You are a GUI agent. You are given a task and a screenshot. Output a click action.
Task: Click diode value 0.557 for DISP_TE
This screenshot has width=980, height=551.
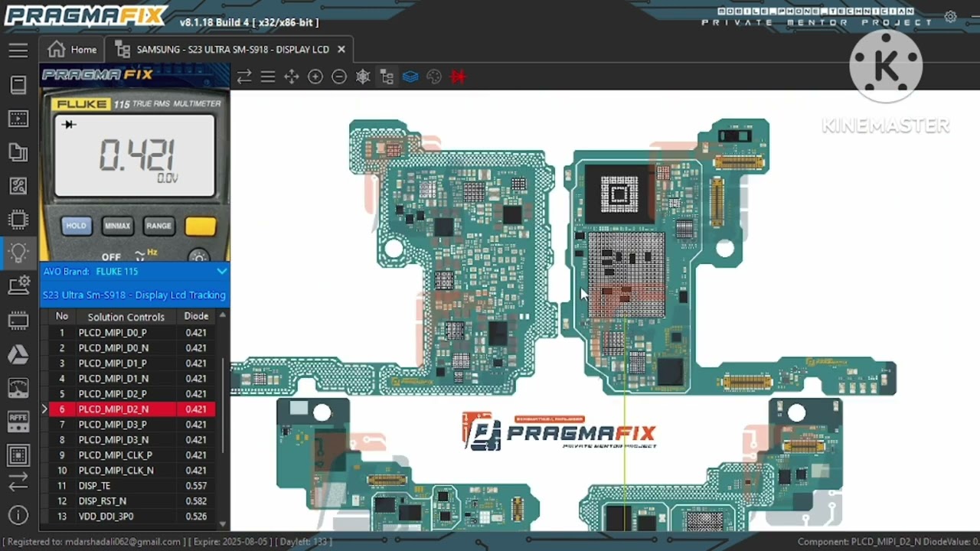click(x=196, y=486)
